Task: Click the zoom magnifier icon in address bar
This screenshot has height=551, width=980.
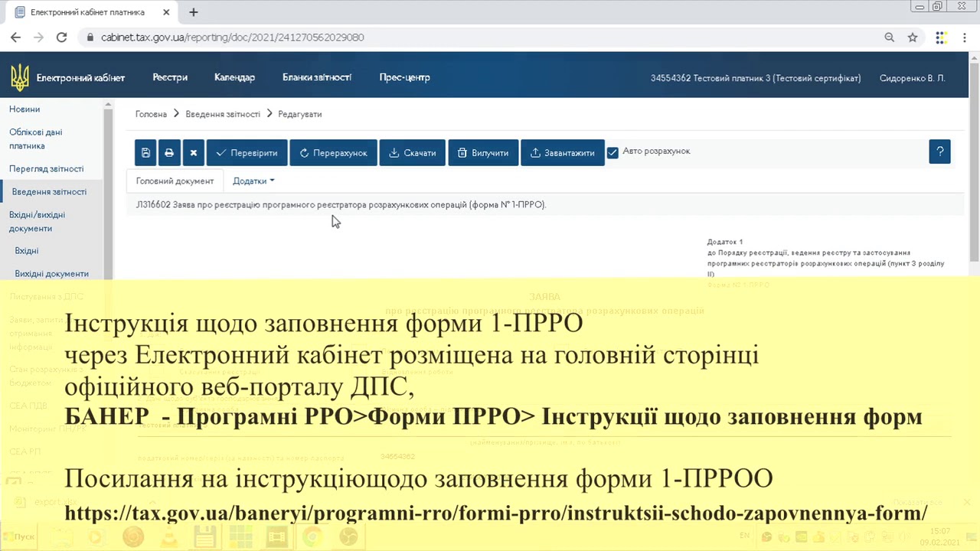Action: [890, 37]
